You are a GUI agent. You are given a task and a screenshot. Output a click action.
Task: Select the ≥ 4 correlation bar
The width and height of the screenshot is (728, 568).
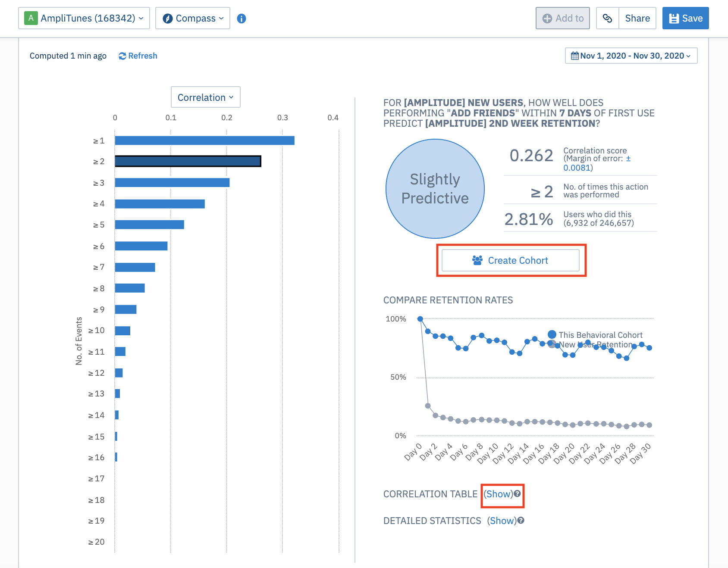click(160, 204)
